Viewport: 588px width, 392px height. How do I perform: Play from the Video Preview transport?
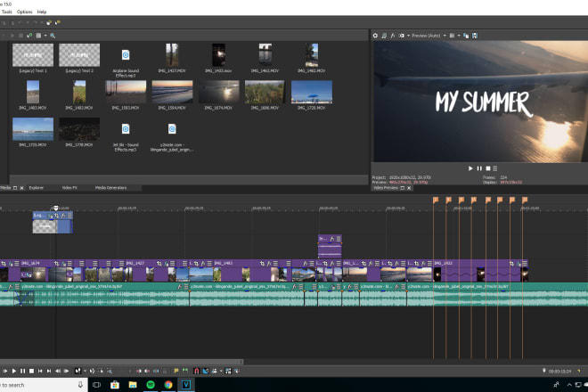click(470, 168)
